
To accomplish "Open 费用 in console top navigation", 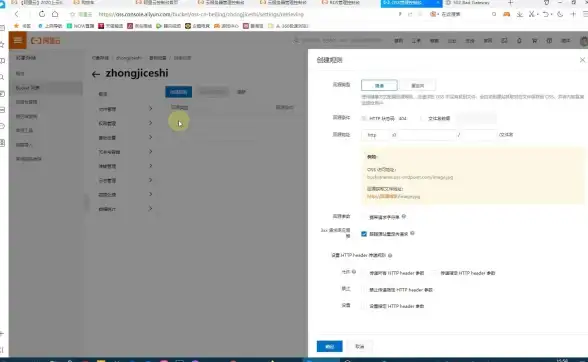I will [x=399, y=41].
